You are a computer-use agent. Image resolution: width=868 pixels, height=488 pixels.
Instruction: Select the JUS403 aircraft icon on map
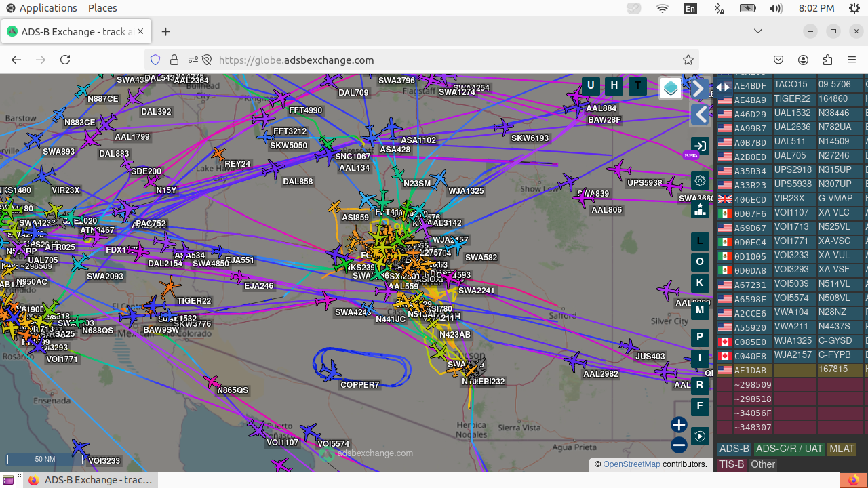tap(630, 346)
